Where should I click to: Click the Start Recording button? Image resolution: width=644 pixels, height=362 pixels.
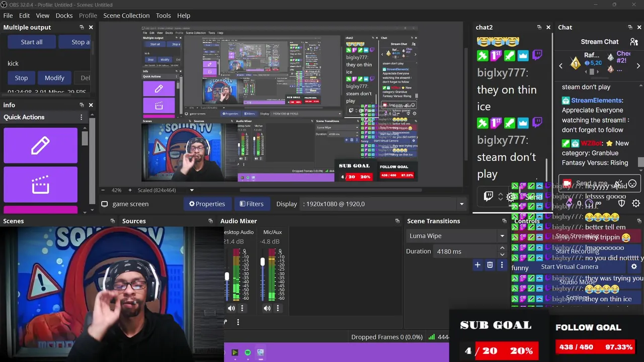[577, 251]
